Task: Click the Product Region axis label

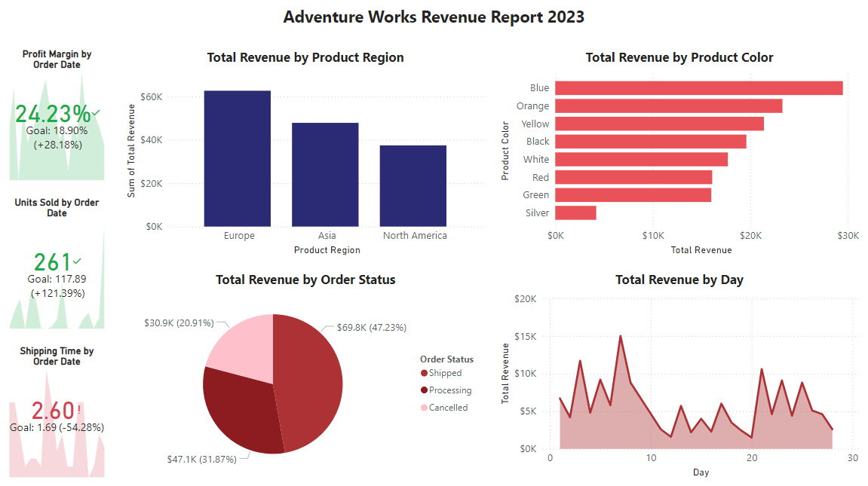Action: click(x=327, y=250)
